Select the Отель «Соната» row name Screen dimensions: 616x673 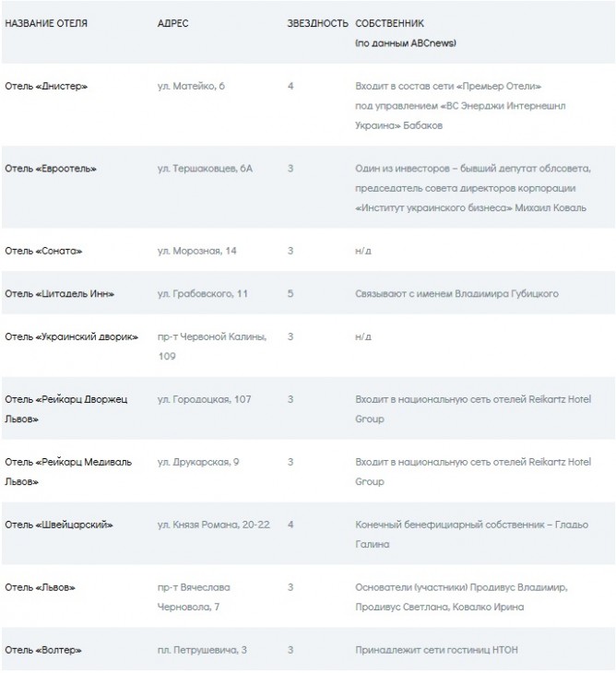[44, 251]
